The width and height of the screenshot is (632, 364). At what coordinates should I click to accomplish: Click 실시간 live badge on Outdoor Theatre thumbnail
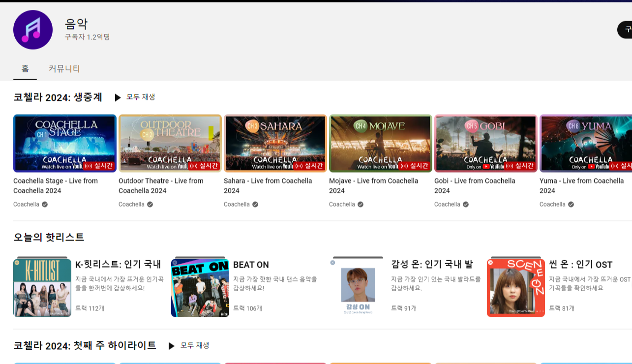[204, 166]
